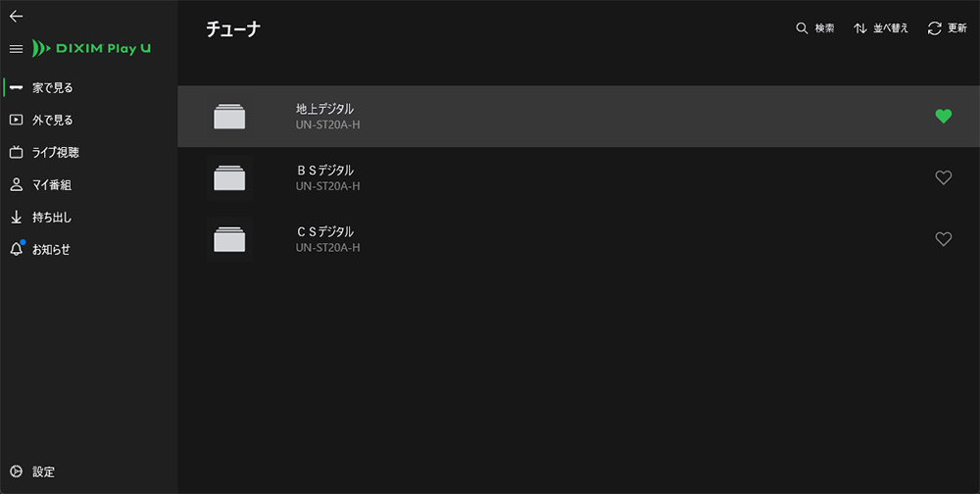Open the 地上デジタル folder thumbnail
This screenshot has width=980, height=494.
tap(229, 117)
